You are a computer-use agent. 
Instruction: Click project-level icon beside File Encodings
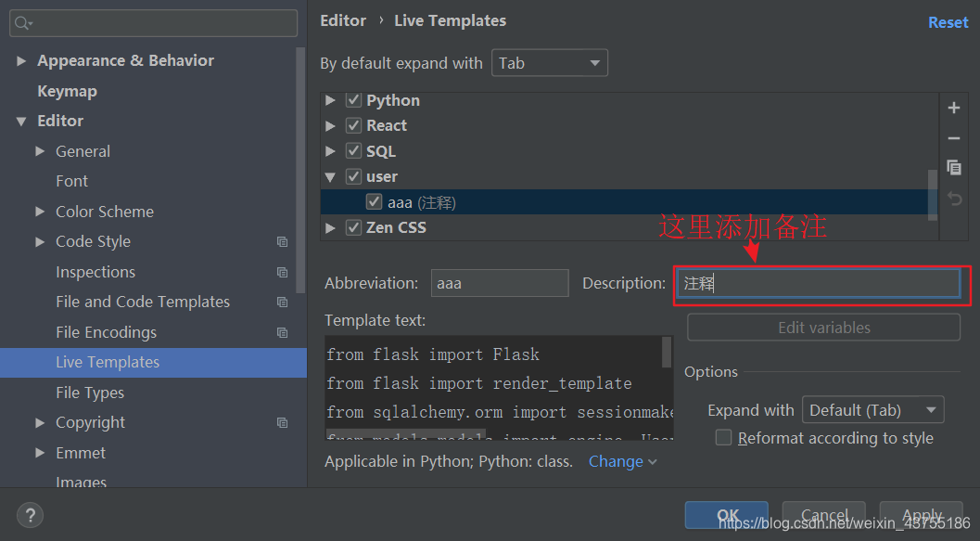[x=283, y=333]
